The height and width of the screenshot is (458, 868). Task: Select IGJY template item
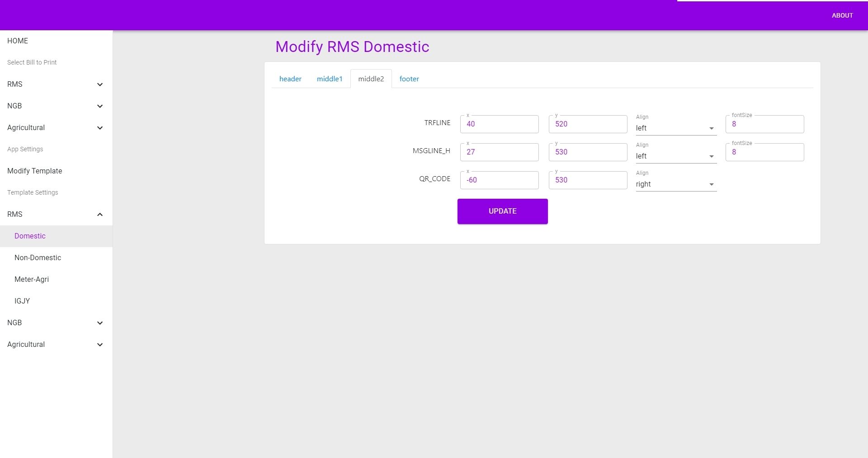[22, 301]
